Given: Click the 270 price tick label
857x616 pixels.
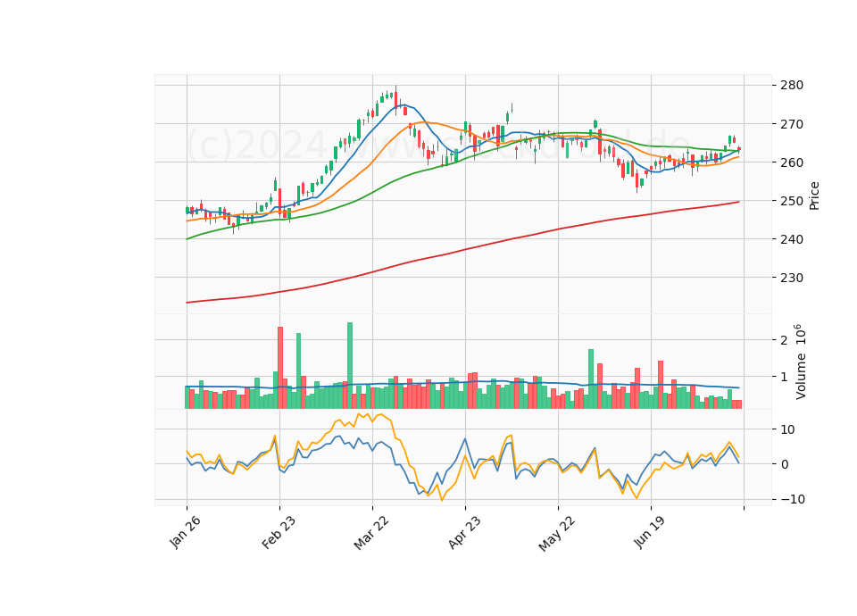Looking at the screenshot, I should click(x=792, y=124).
